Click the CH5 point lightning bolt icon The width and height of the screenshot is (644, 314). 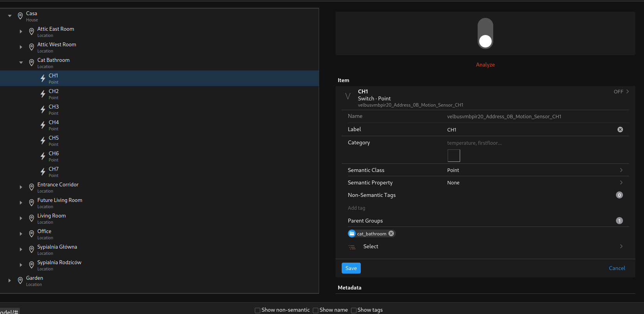click(x=43, y=140)
